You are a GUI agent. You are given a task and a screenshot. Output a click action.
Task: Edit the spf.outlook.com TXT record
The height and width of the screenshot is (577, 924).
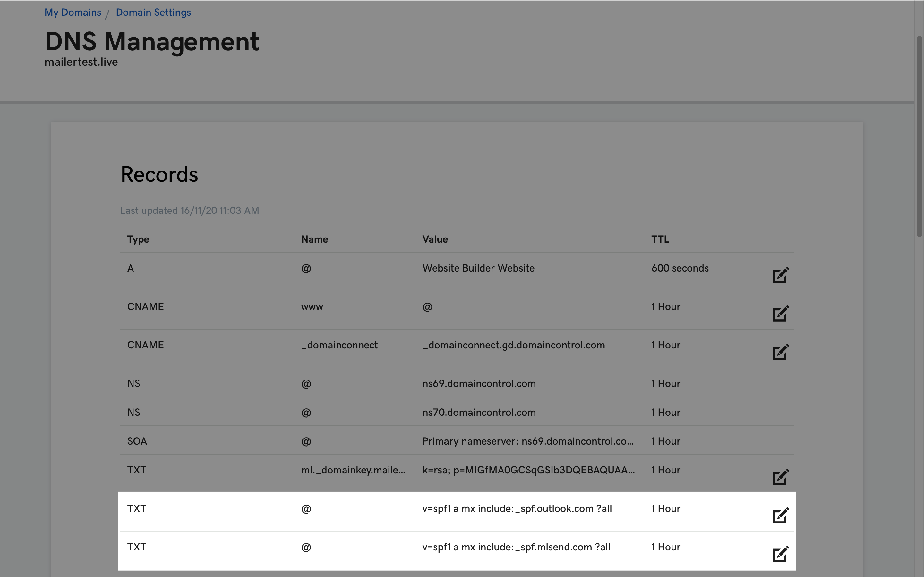780,515
